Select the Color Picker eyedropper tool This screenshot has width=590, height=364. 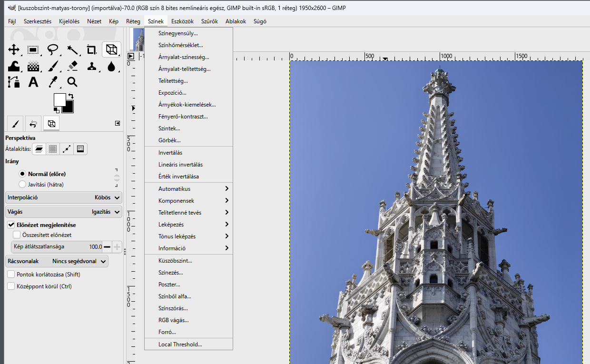[53, 82]
